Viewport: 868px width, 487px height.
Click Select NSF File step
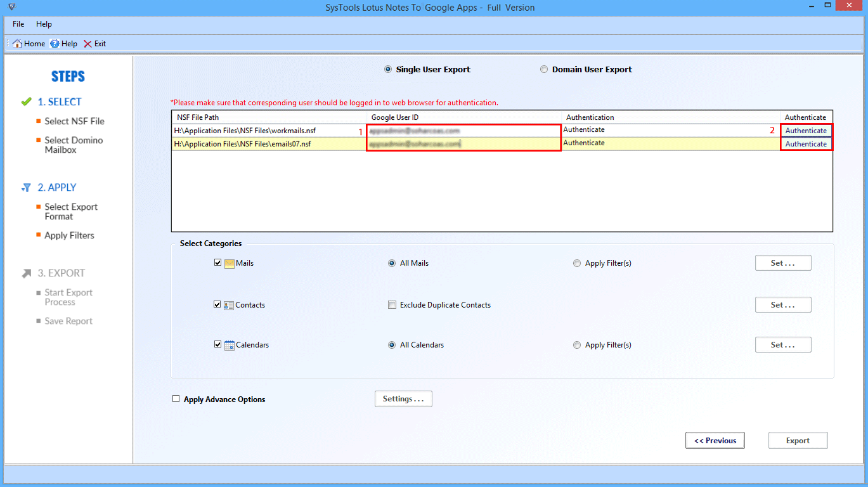click(74, 121)
